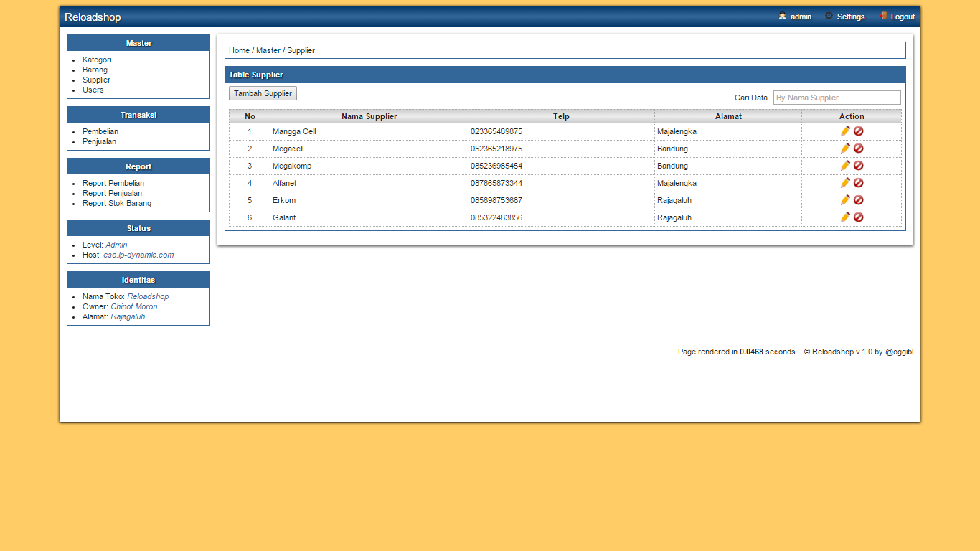Click the Supplier breadcrumb link
This screenshot has height=551, width=980.
pos(301,50)
